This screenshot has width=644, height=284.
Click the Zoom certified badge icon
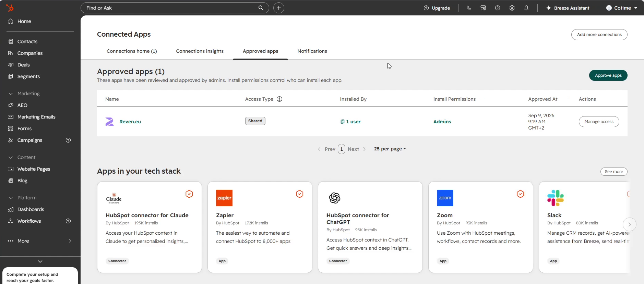[521, 194]
